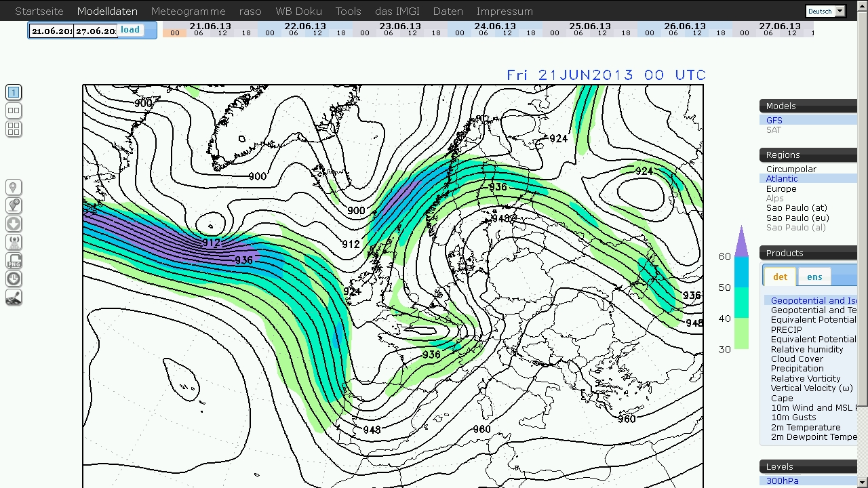Screen dimensions: 868x488
Task: Export the map with the PNG icon
Action: click(14, 261)
